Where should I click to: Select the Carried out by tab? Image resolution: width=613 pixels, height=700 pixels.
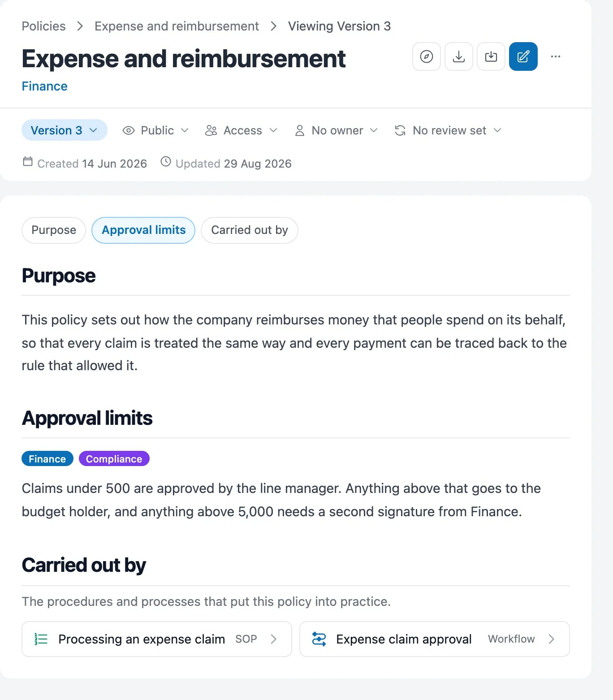pos(250,230)
